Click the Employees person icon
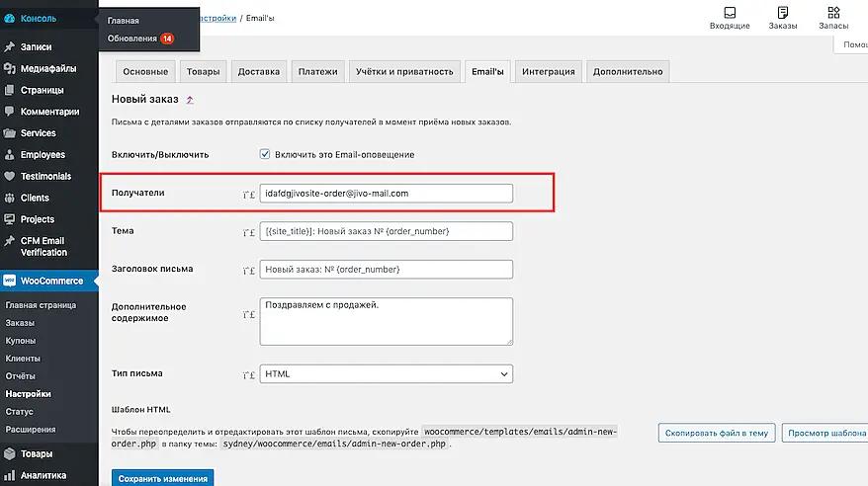Screen dimensions: 868x486 pos(10,155)
